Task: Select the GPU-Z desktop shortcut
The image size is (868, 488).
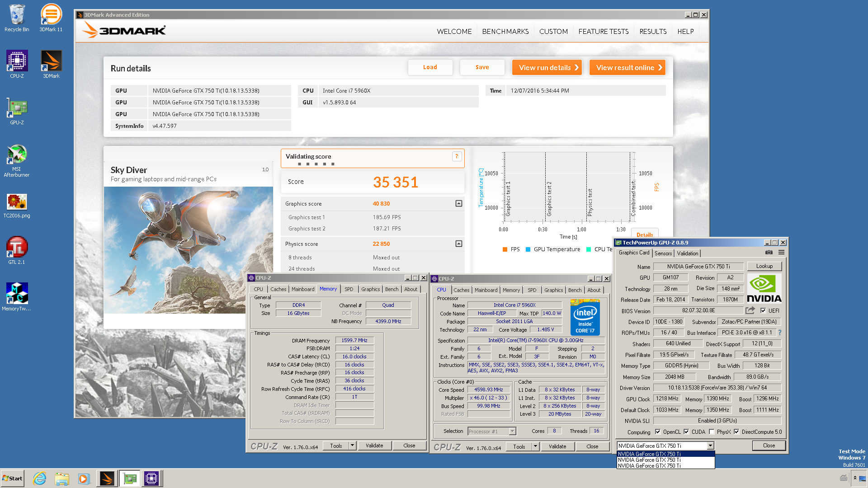Action: click(x=17, y=111)
